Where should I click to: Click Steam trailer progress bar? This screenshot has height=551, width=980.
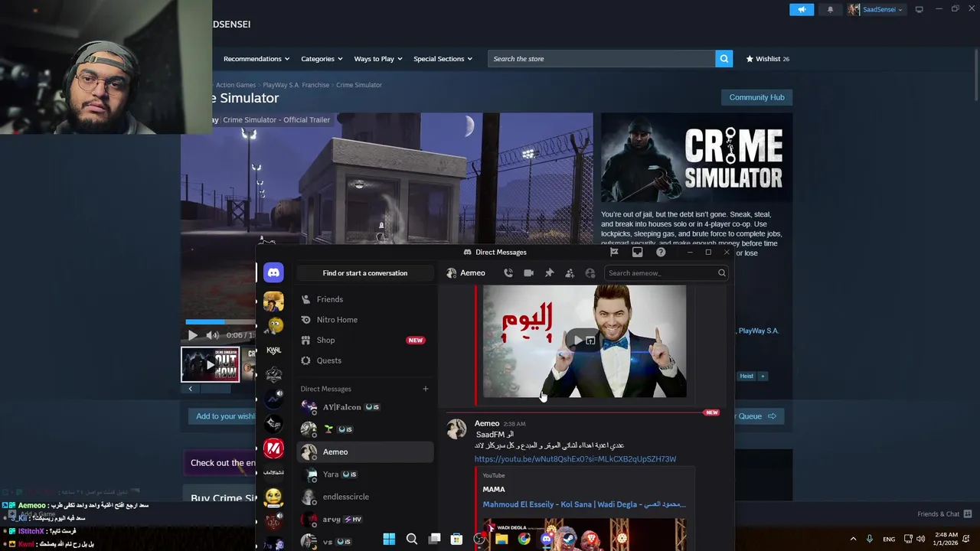click(220, 322)
